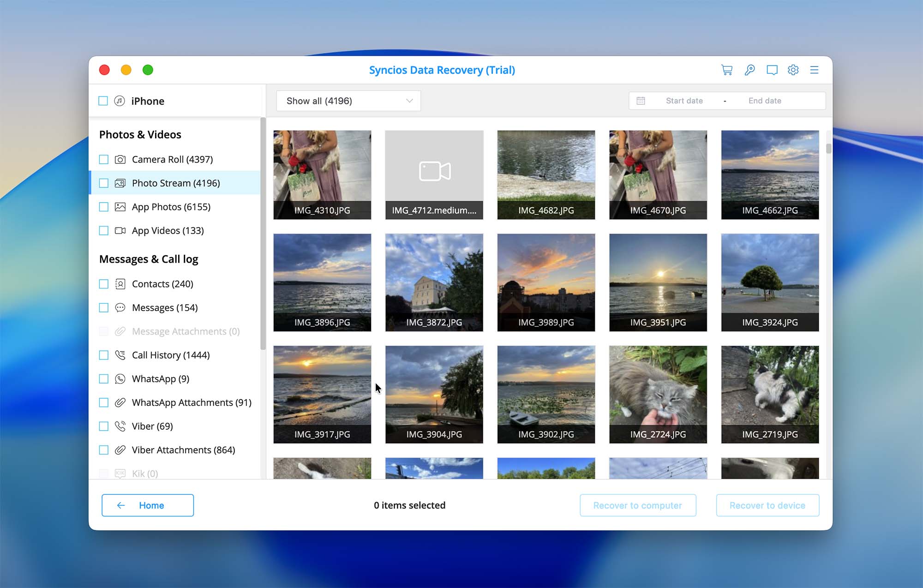
Task: Enable the Contacts (240) checkbox
Action: pos(104,284)
